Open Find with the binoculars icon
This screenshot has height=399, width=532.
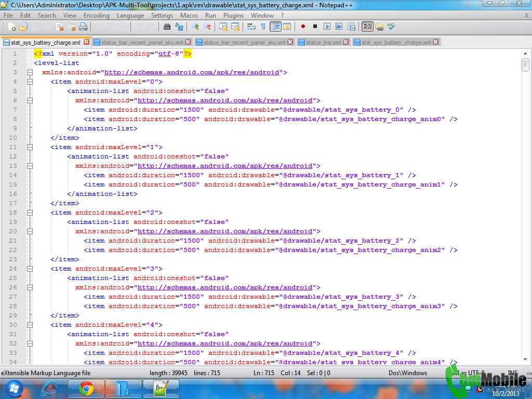click(167, 26)
